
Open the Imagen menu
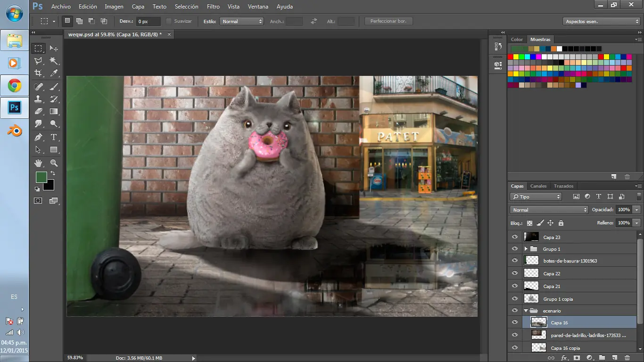point(114,7)
